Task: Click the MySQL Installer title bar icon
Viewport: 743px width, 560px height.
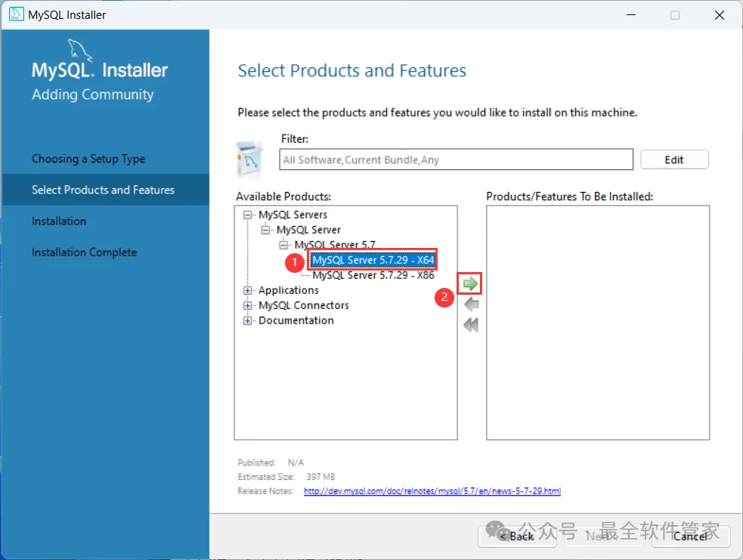Action: (x=16, y=14)
